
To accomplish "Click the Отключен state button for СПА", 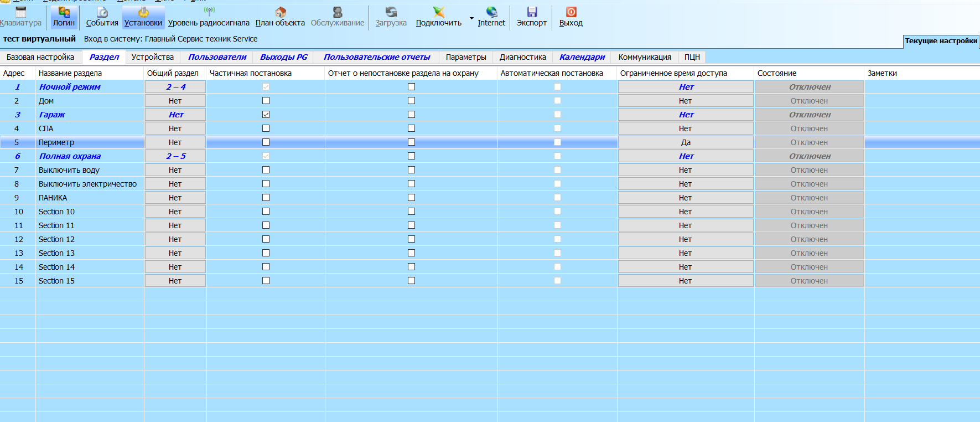I will click(809, 128).
